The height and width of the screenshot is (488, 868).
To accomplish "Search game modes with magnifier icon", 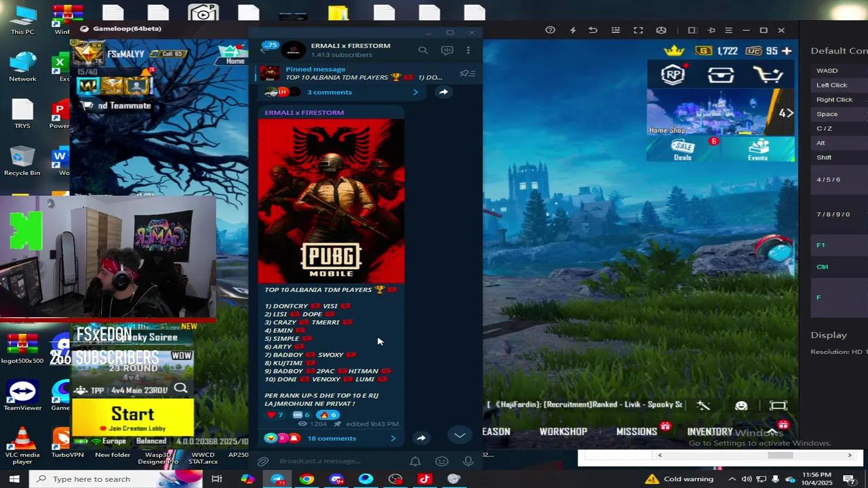I will click(180, 388).
